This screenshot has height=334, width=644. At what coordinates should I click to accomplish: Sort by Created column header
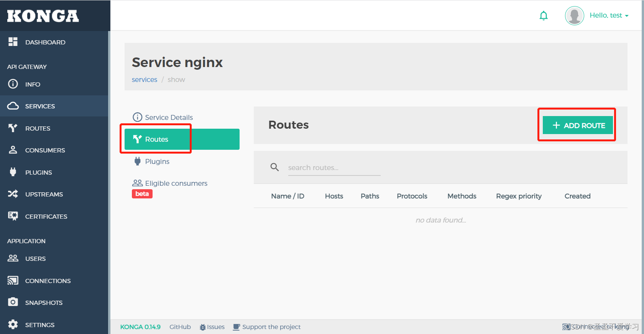click(577, 196)
